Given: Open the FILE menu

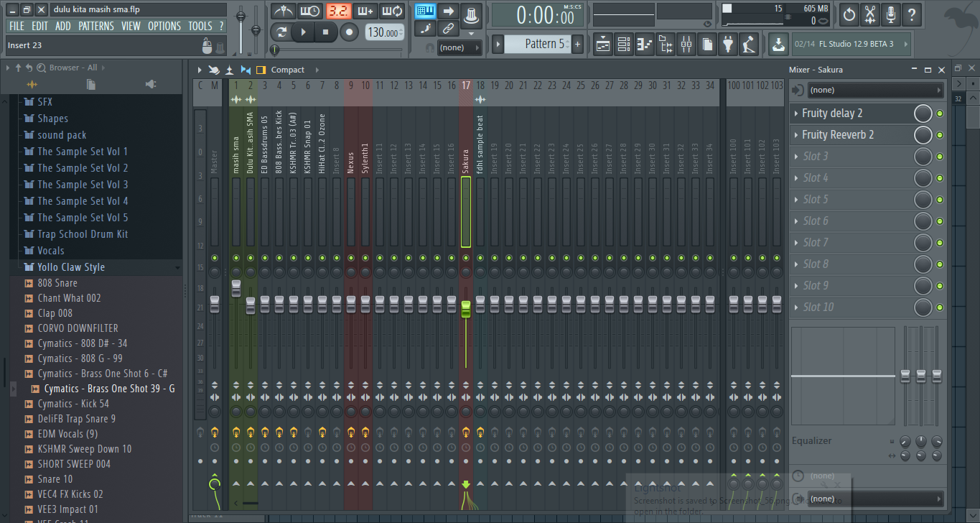Looking at the screenshot, I should click(x=17, y=26).
